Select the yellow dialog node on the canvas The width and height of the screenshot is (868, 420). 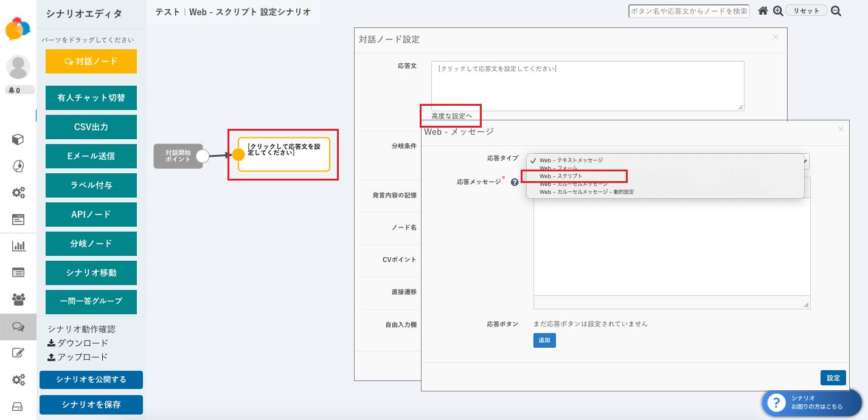[x=284, y=154]
